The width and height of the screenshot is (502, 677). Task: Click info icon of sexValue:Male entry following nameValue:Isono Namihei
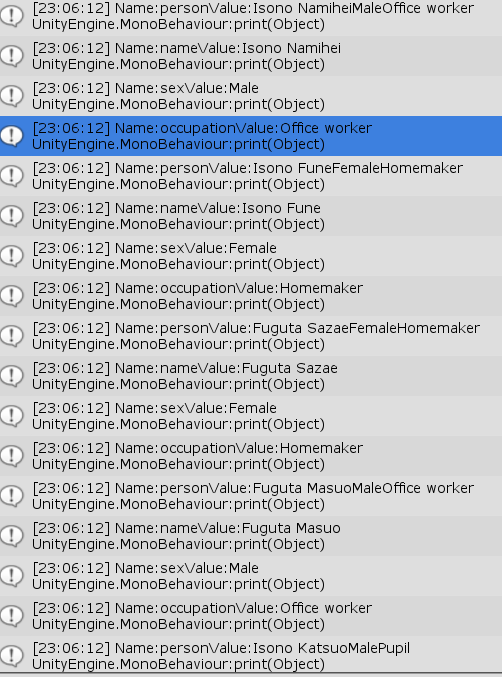12,96
